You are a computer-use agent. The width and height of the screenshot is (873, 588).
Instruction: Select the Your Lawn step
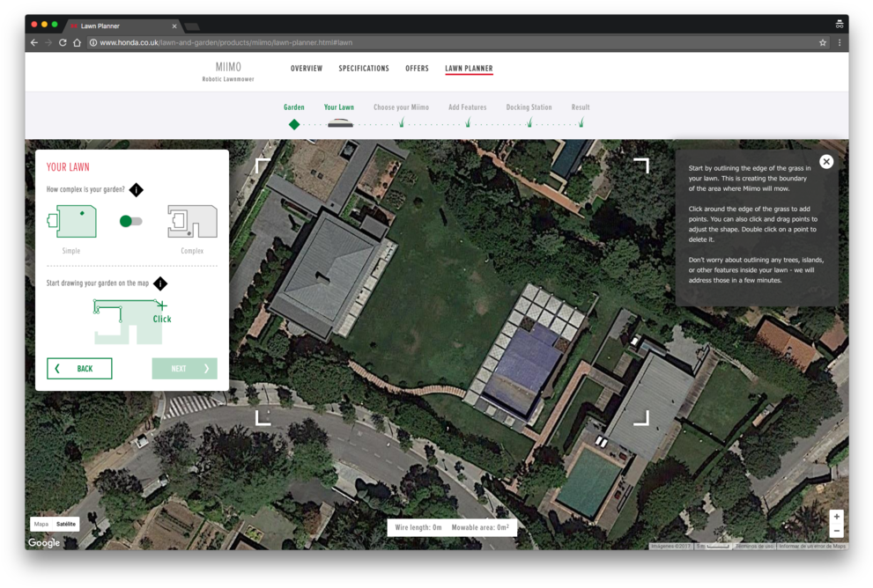point(338,107)
